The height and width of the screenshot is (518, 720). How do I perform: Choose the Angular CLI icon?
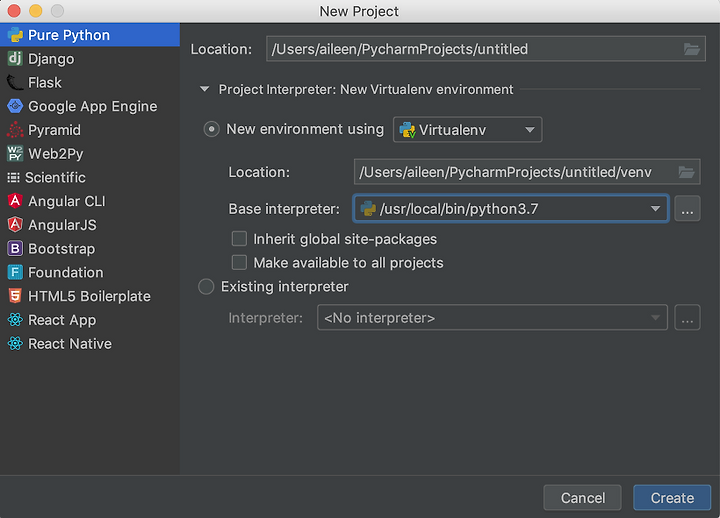[x=15, y=201]
